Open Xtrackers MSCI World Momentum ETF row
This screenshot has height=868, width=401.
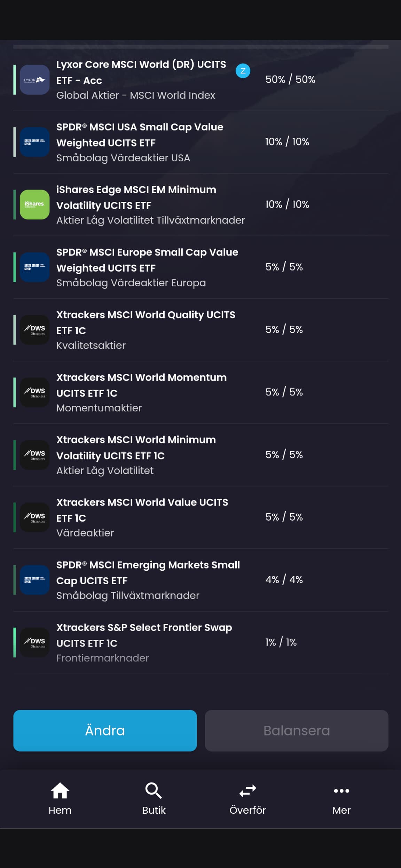pos(141,385)
